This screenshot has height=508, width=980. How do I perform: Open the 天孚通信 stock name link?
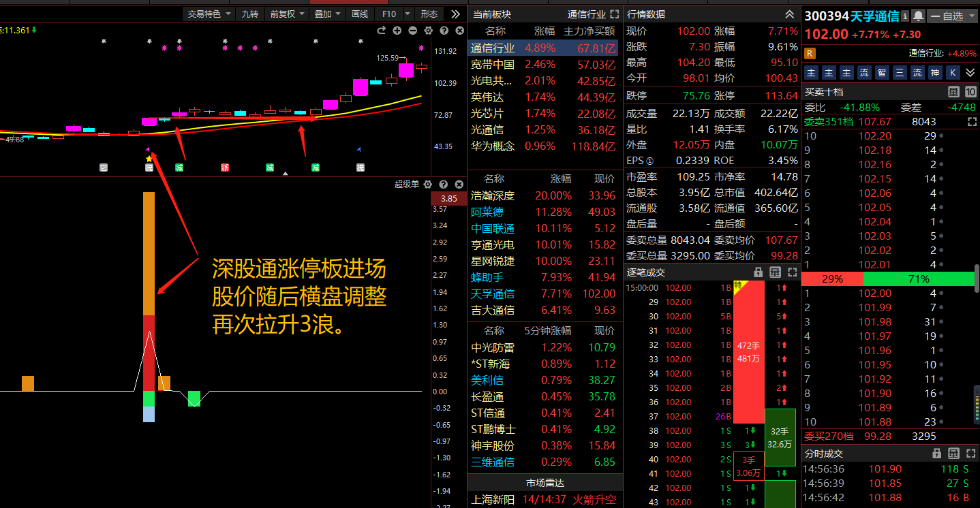pyautogui.click(x=874, y=16)
